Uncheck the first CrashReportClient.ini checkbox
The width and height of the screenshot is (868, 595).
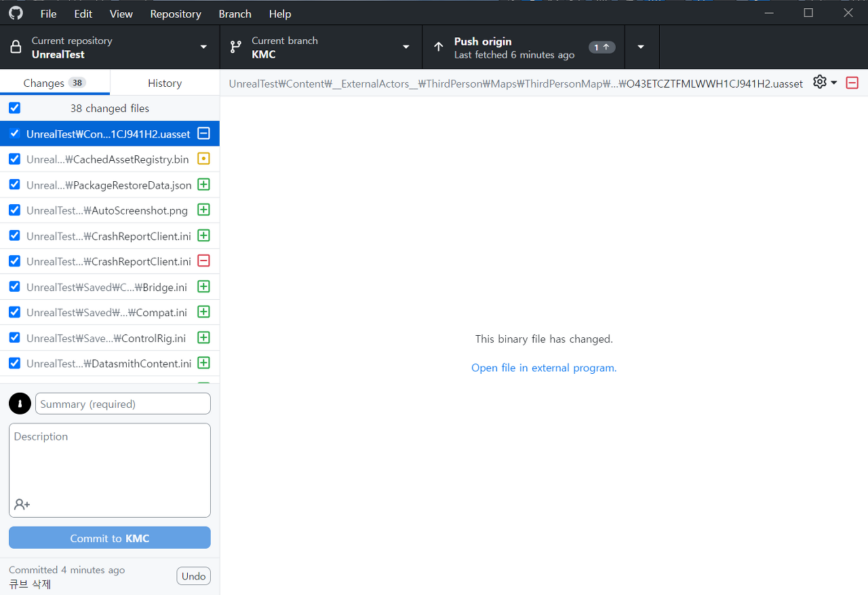tap(14, 235)
